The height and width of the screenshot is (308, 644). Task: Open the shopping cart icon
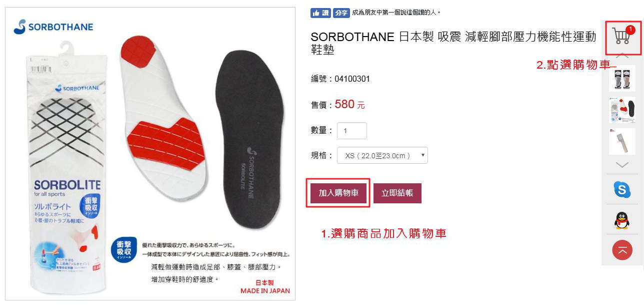[621, 37]
